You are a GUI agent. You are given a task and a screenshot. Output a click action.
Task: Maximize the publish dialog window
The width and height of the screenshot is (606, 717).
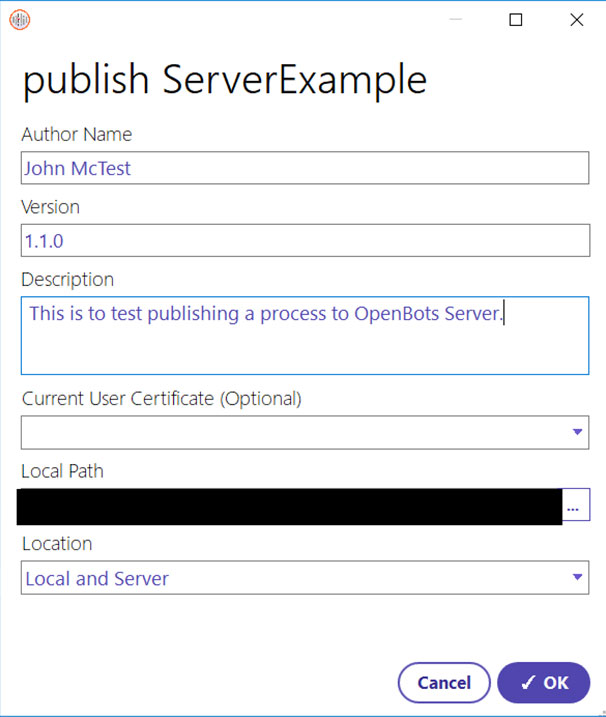[x=516, y=20]
